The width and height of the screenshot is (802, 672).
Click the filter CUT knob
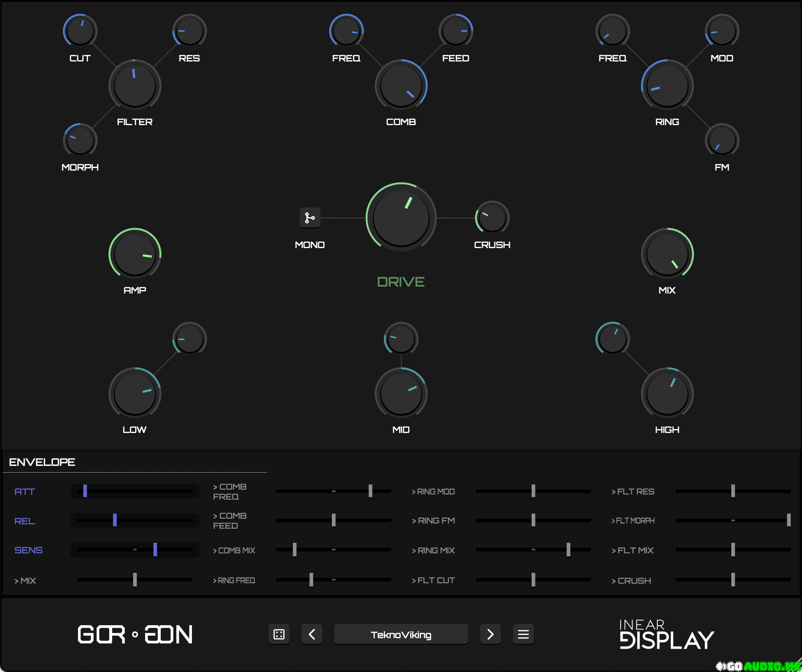pyautogui.click(x=80, y=31)
